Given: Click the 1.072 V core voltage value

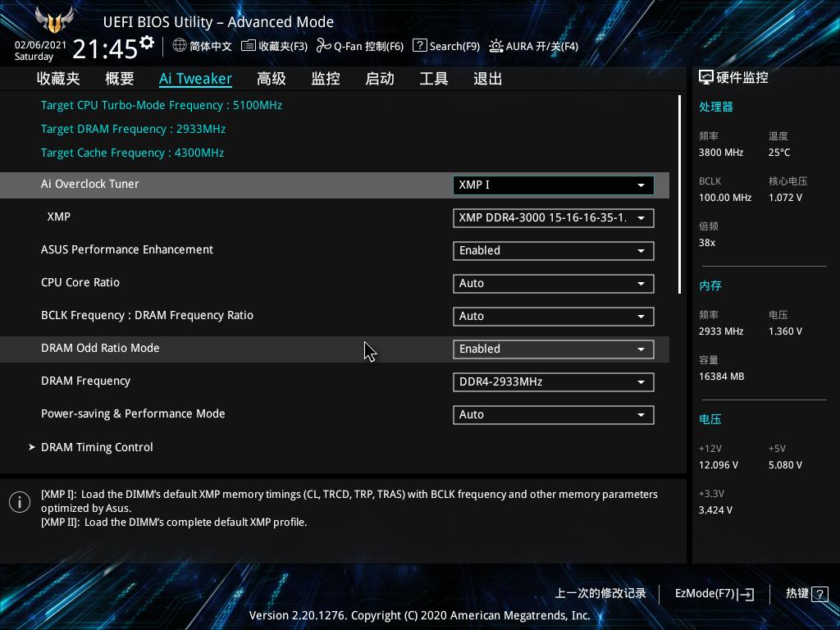Looking at the screenshot, I should click(785, 198).
